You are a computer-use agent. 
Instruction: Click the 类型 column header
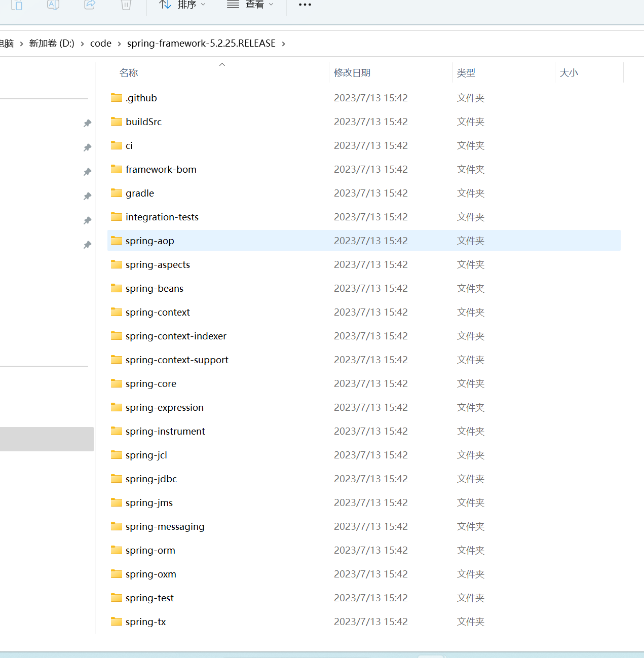click(x=466, y=73)
